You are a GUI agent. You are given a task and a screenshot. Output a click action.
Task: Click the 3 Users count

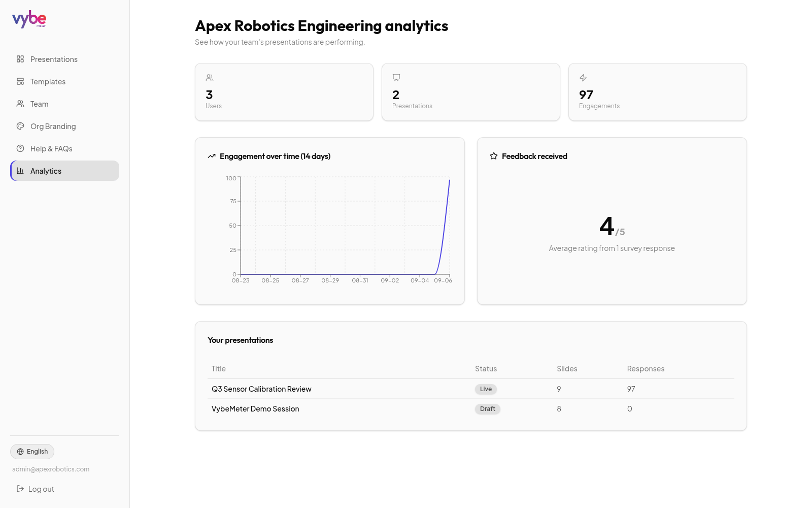[209, 95]
